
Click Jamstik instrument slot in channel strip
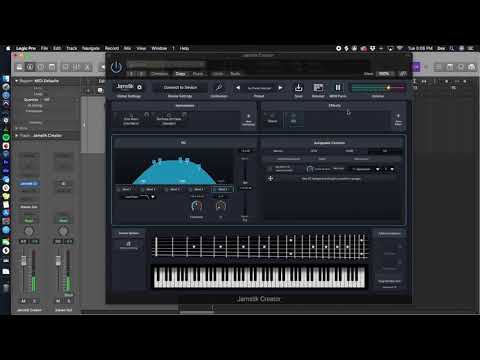click(28, 184)
